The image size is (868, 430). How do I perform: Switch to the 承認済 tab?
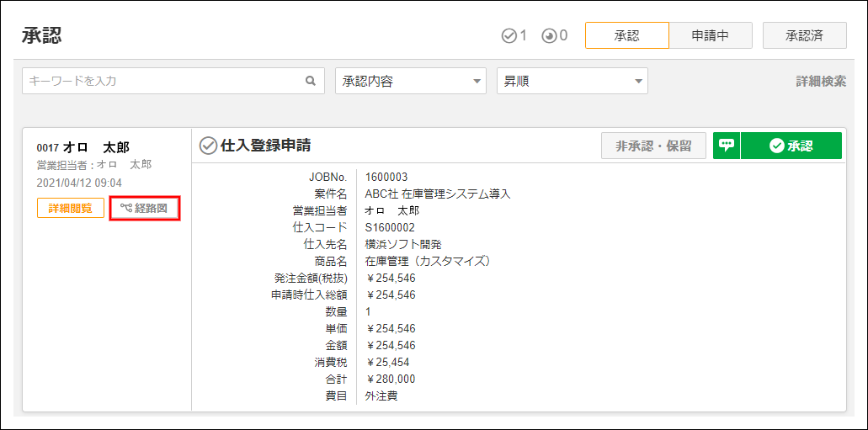pyautogui.click(x=804, y=36)
